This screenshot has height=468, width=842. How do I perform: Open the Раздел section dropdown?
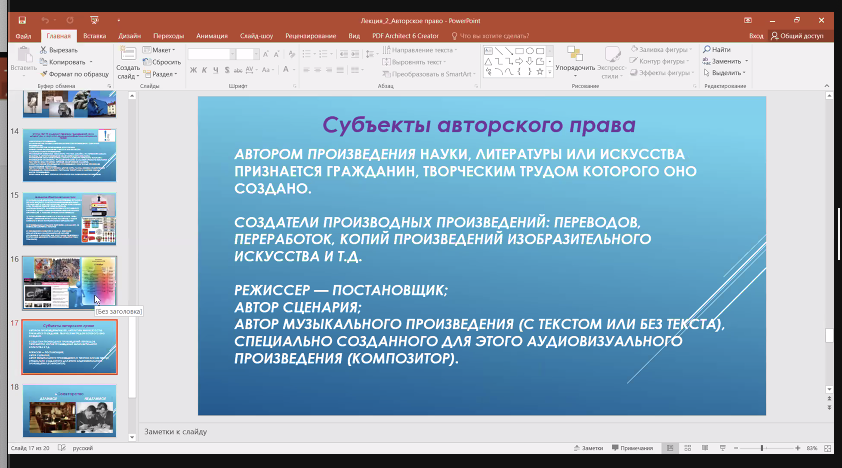click(160, 74)
